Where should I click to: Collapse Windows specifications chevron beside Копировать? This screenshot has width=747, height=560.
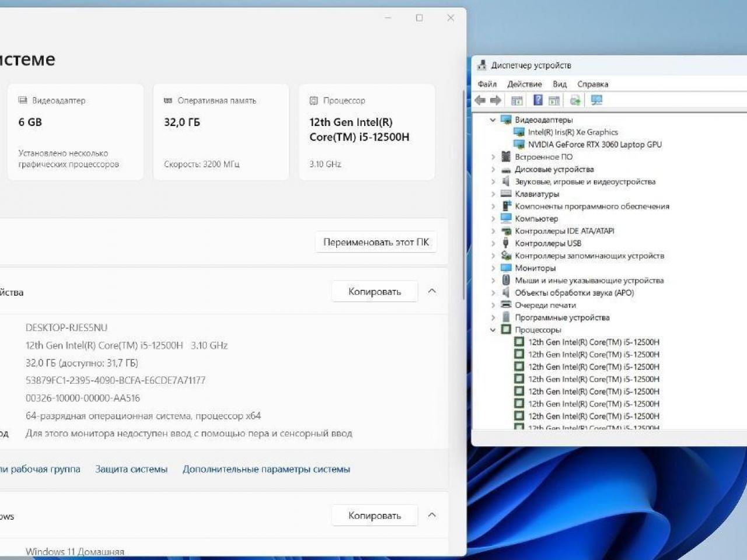pos(432,515)
